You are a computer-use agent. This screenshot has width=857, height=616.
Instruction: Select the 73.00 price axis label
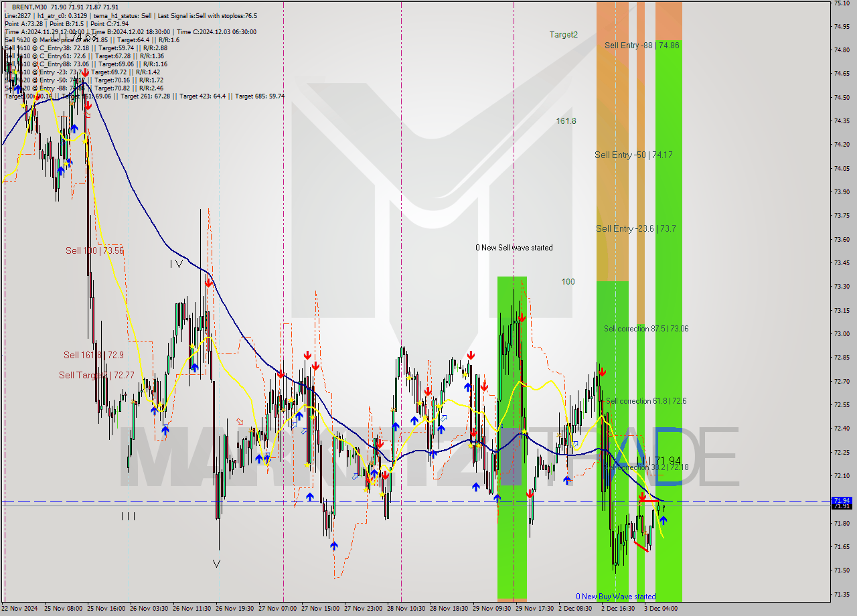coord(842,333)
